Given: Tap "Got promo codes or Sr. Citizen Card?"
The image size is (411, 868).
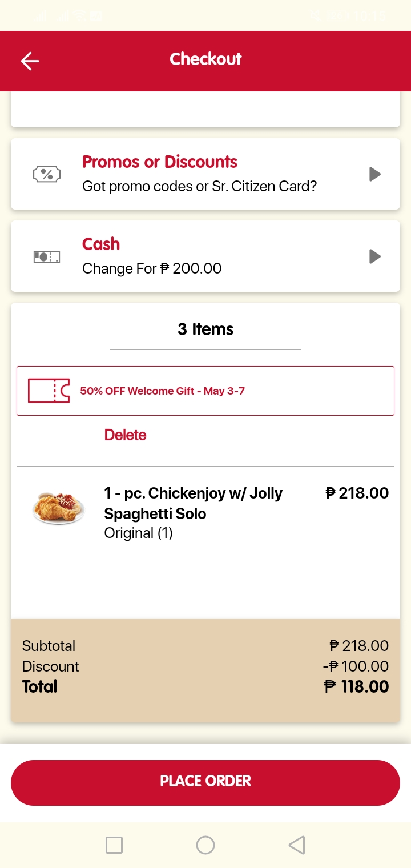Looking at the screenshot, I should point(199,186).
